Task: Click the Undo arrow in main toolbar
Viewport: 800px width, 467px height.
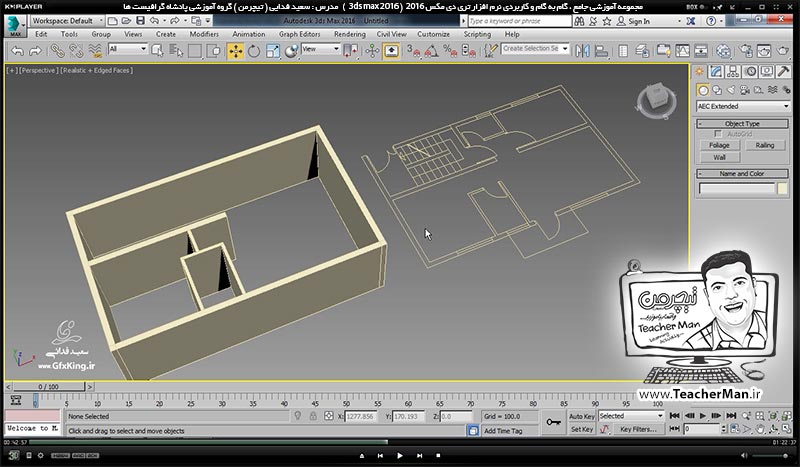Action: click(17, 51)
